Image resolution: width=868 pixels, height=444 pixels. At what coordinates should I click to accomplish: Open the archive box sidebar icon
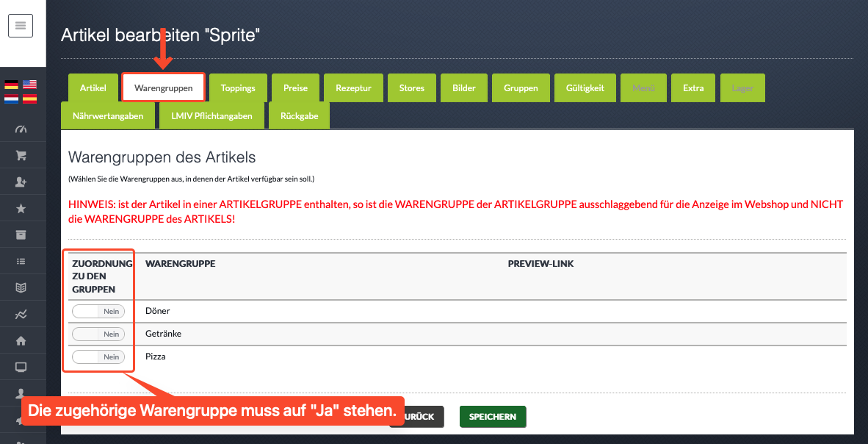coord(21,234)
